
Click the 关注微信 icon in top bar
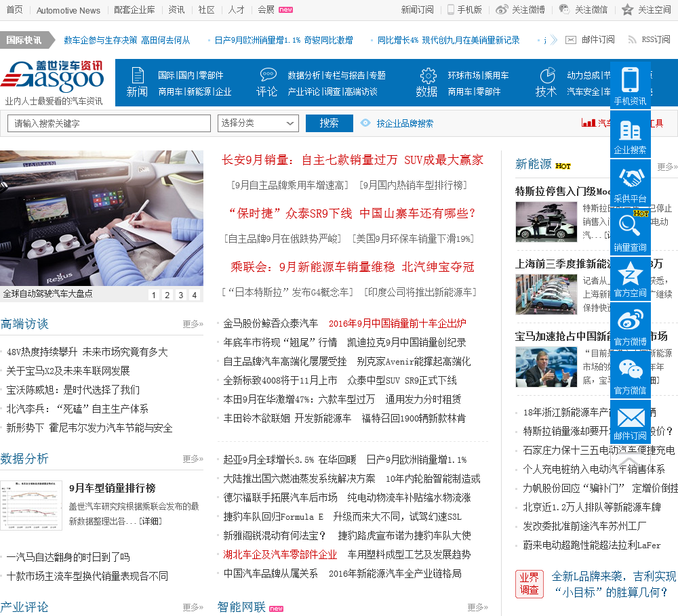564,9
